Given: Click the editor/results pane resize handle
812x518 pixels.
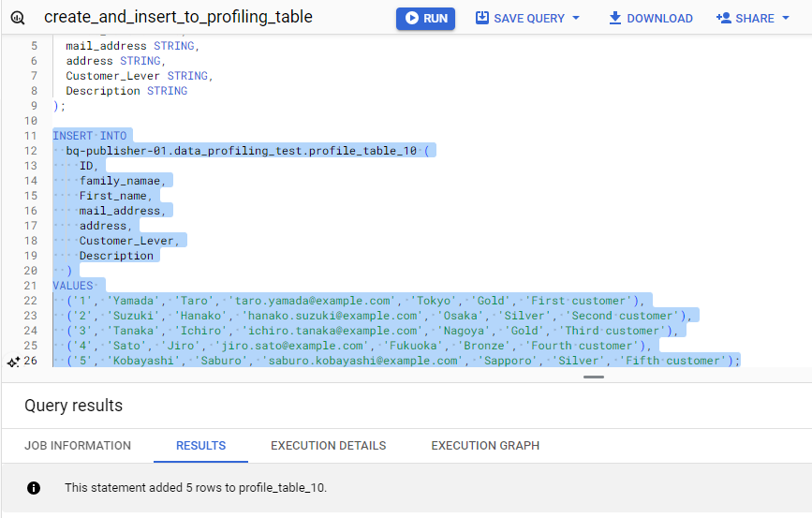Looking at the screenshot, I should tap(594, 377).
